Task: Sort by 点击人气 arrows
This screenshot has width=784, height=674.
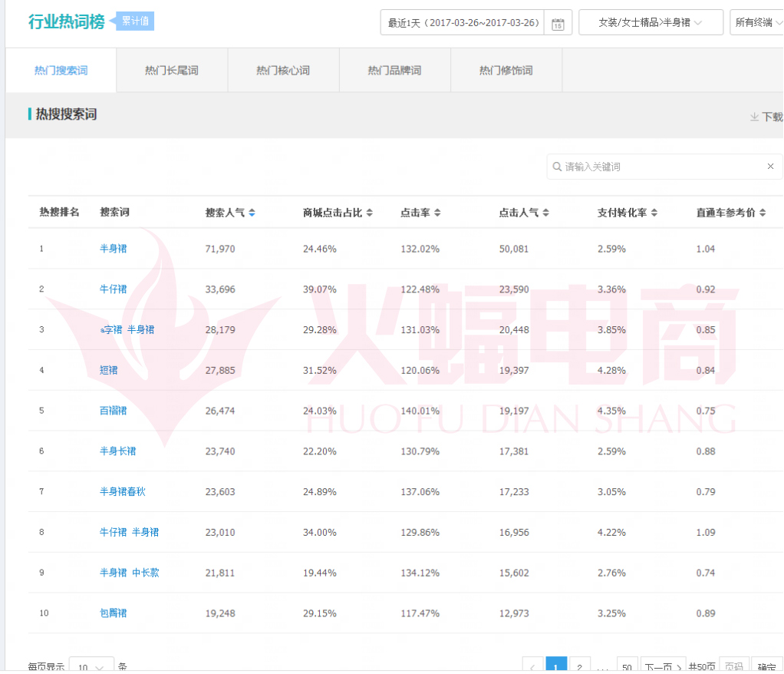Action: 545,213
